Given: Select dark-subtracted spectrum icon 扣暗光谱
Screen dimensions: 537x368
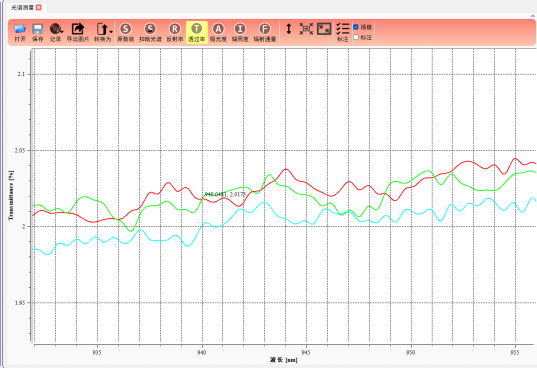Looking at the screenshot, I should 150,33.
